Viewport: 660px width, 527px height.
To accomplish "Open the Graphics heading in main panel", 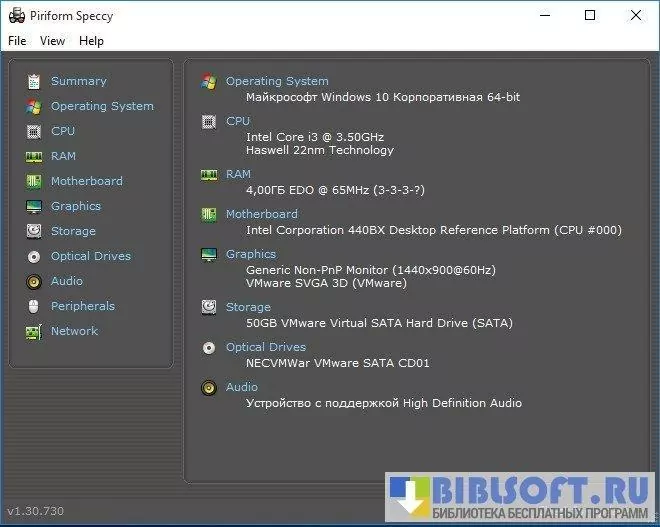I will tap(250, 254).
